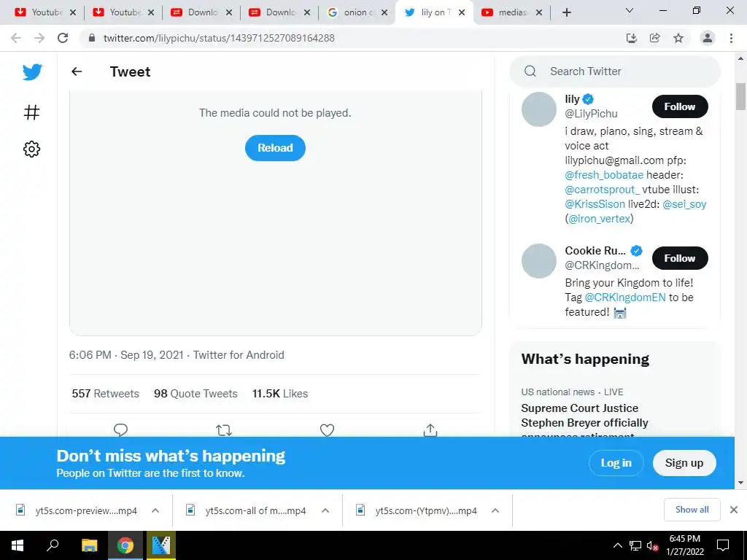Viewport: 747px width, 560px height.
Task: Click lily's profile avatar
Action: pos(539,109)
